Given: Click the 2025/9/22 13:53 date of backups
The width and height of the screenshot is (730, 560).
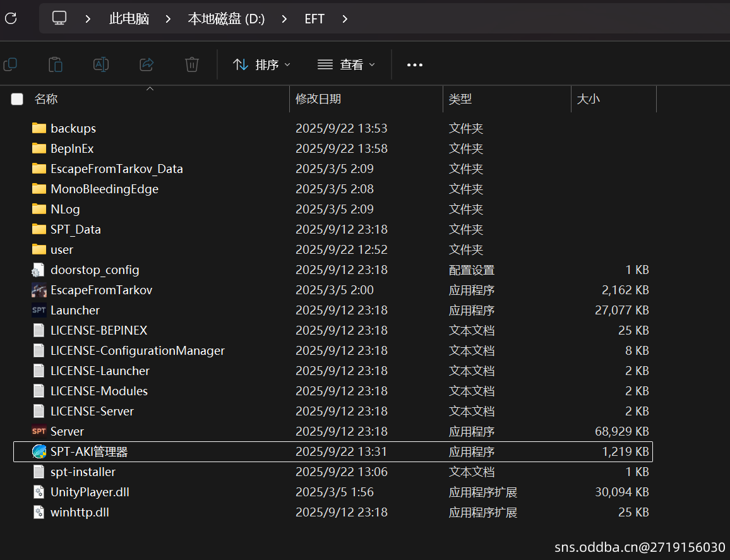Looking at the screenshot, I should pos(341,128).
